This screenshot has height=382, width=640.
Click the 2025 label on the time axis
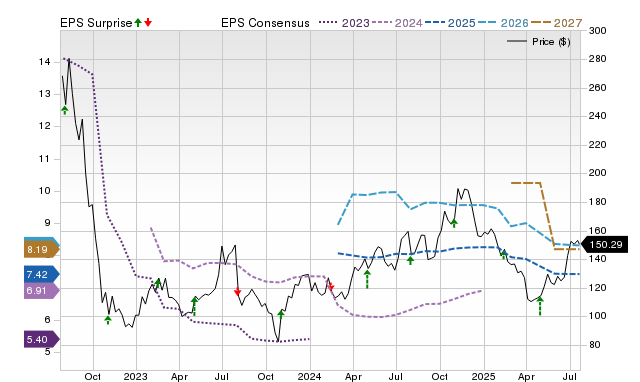pyautogui.click(x=484, y=376)
